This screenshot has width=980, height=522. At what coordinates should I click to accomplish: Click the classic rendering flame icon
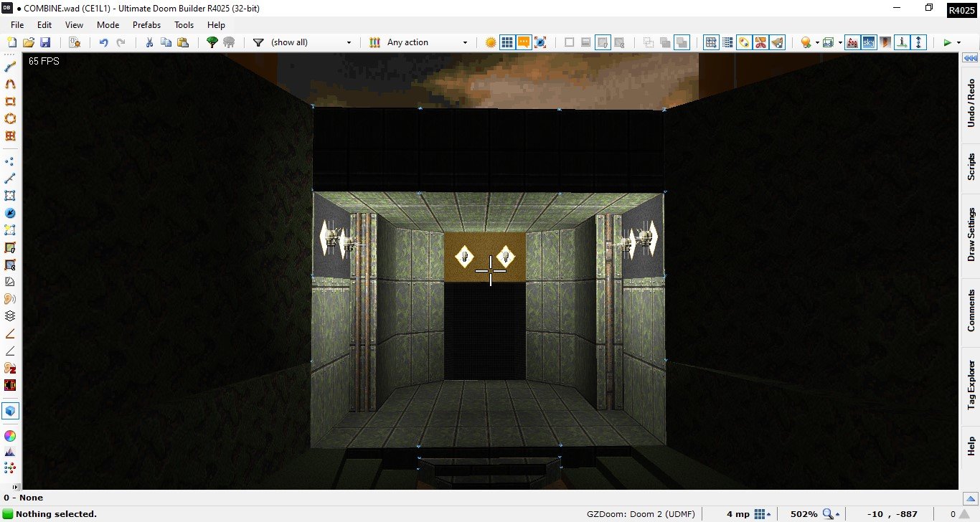[x=885, y=42]
